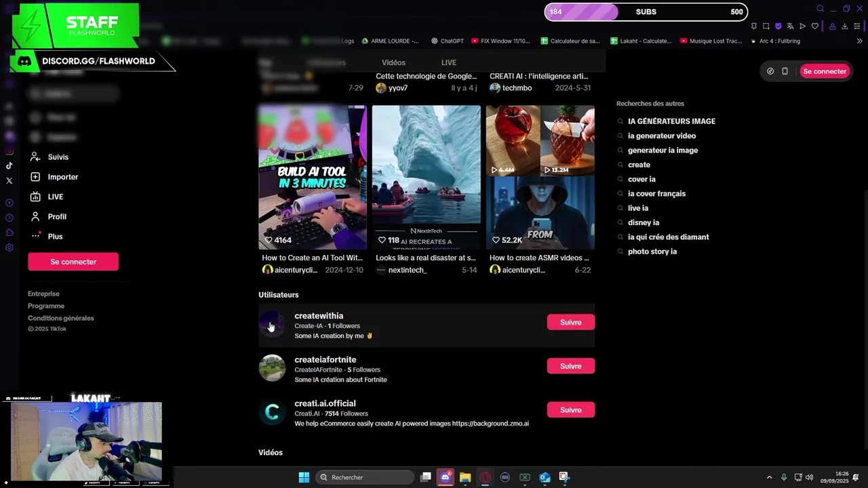This screenshot has height=488, width=868.
Task: Click the snapshot capture icon in toolbar
Action: pyautogui.click(x=766, y=26)
